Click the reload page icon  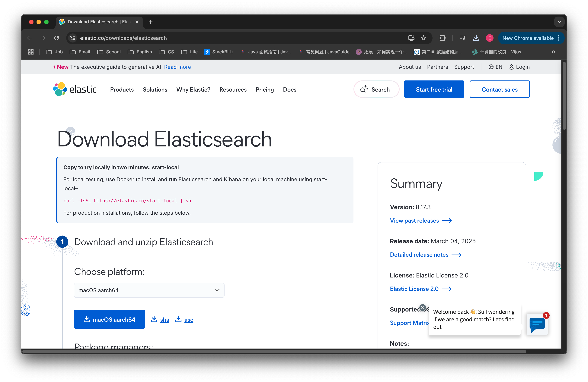(57, 38)
